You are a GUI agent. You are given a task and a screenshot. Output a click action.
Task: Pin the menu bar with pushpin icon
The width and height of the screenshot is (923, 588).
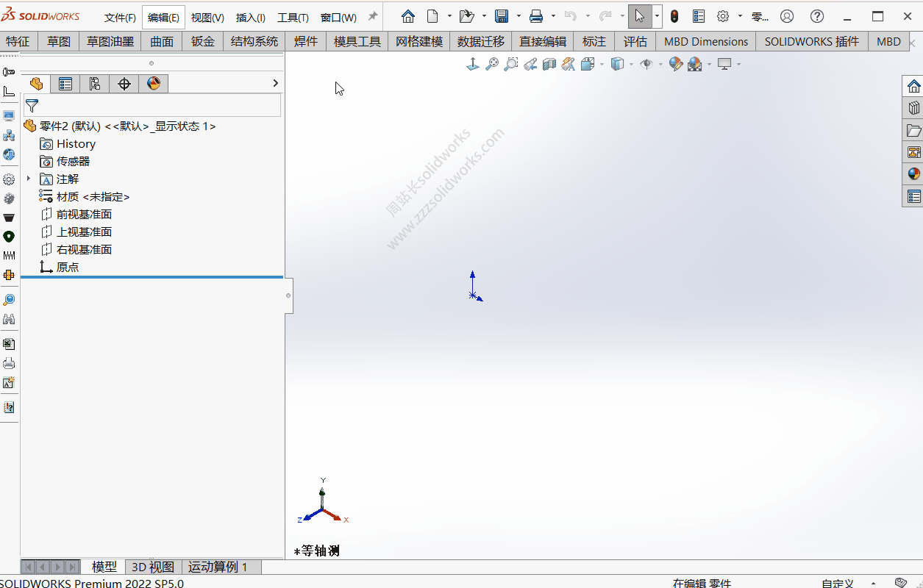point(373,16)
